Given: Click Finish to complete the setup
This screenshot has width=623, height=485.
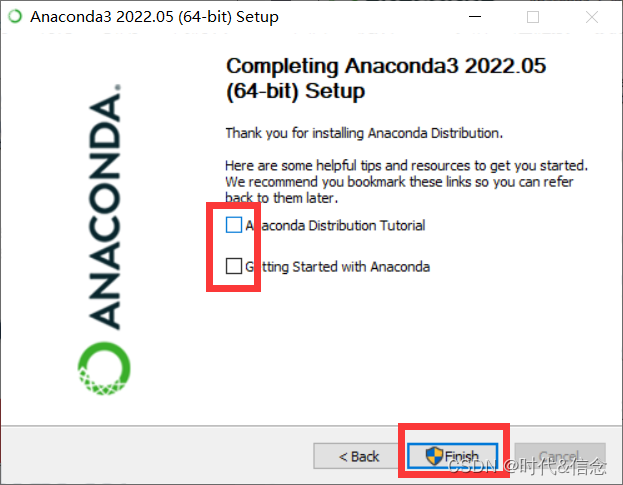Looking at the screenshot, I should tap(453, 456).
